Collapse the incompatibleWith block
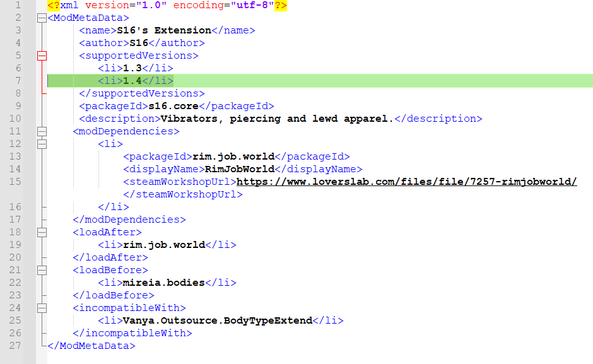593x364 pixels. tap(42, 308)
